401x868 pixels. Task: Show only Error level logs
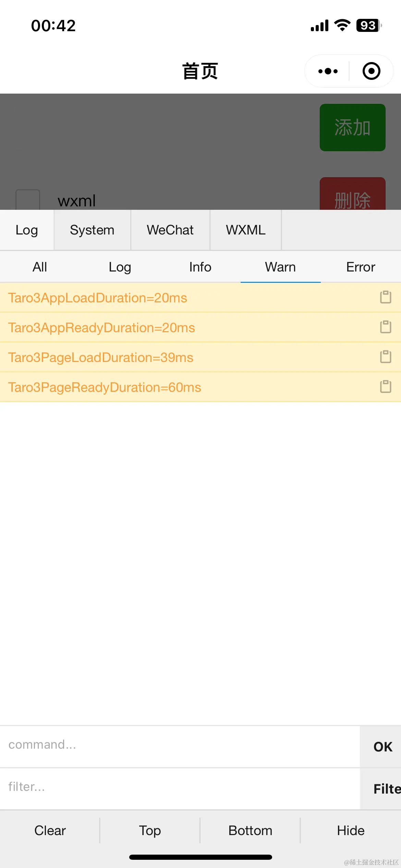click(x=361, y=267)
